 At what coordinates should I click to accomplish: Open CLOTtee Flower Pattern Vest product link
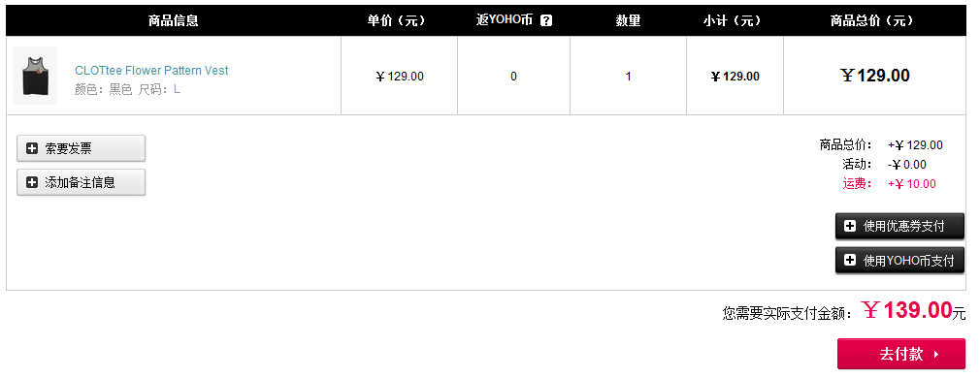151,71
